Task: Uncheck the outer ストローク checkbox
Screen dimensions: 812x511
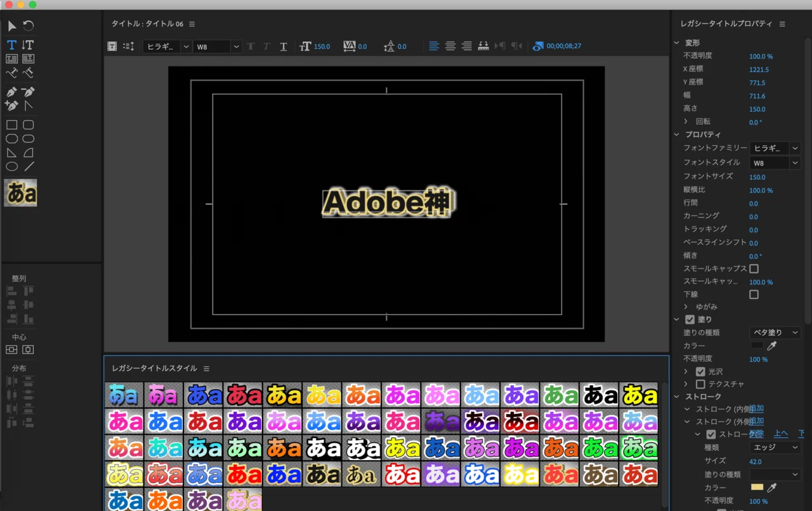Action: click(x=711, y=435)
